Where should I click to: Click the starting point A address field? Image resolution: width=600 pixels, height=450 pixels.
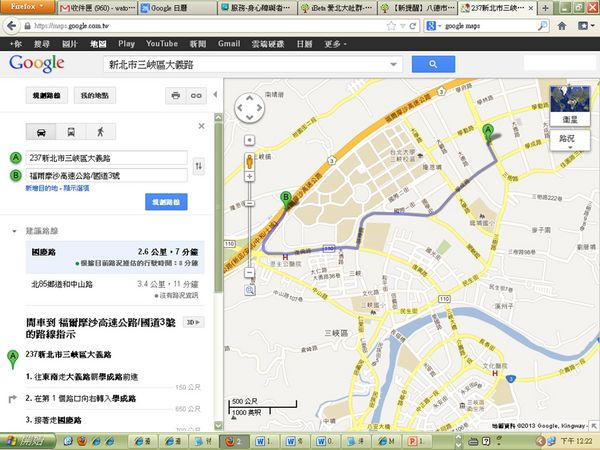105,158
